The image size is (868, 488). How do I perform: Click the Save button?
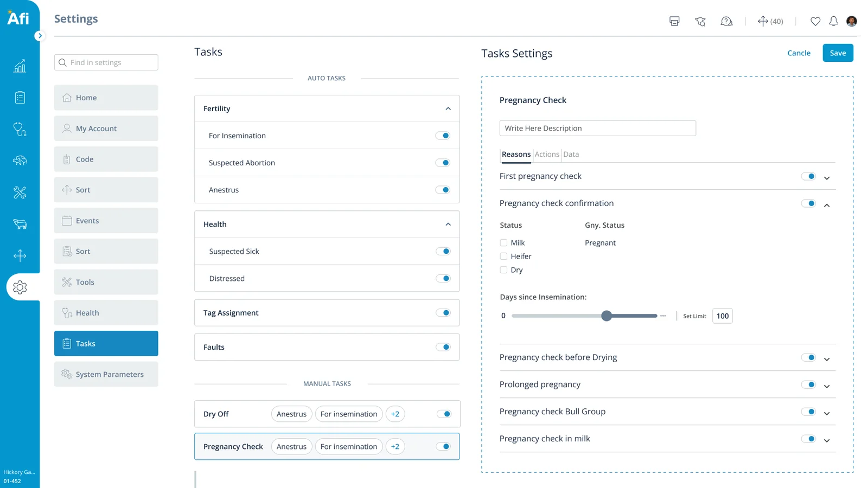838,53
